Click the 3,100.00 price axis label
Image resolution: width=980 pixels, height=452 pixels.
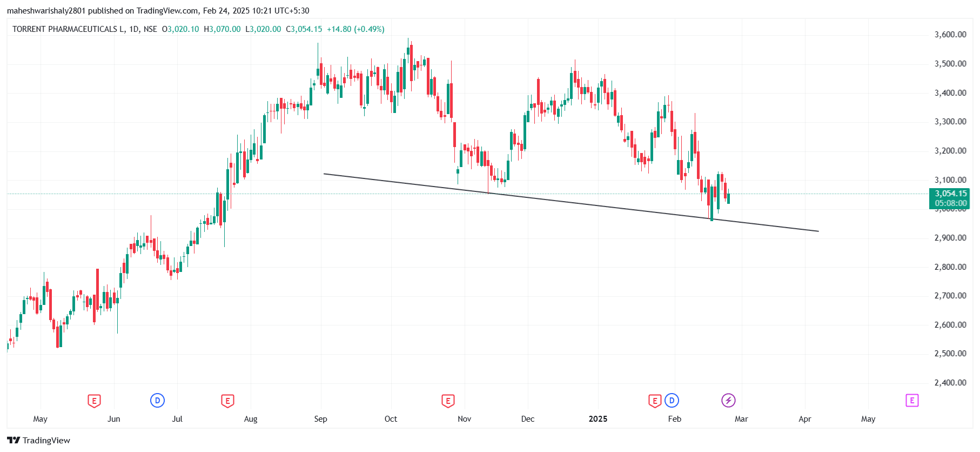tap(950, 180)
